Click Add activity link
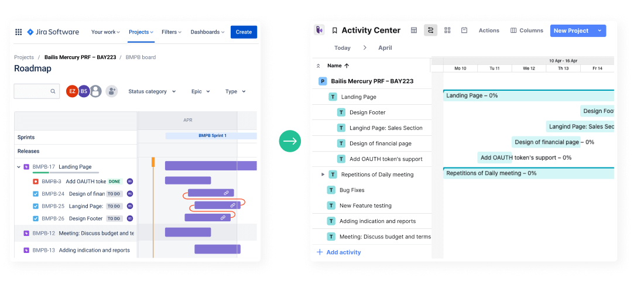This screenshot has height=284, width=644. (339, 252)
